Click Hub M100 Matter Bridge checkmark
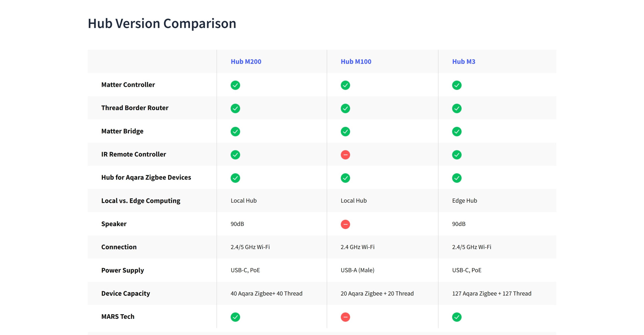The height and width of the screenshot is (335, 644). (345, 132)
